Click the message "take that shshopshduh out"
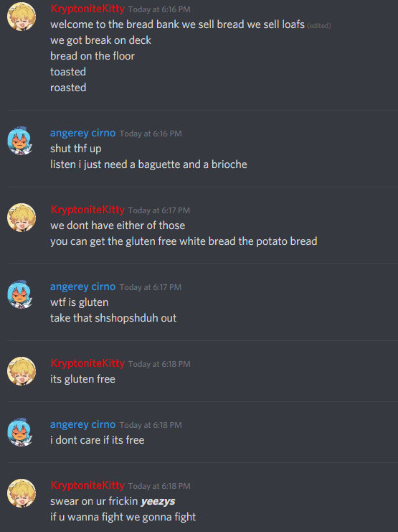 pos(113,318)
